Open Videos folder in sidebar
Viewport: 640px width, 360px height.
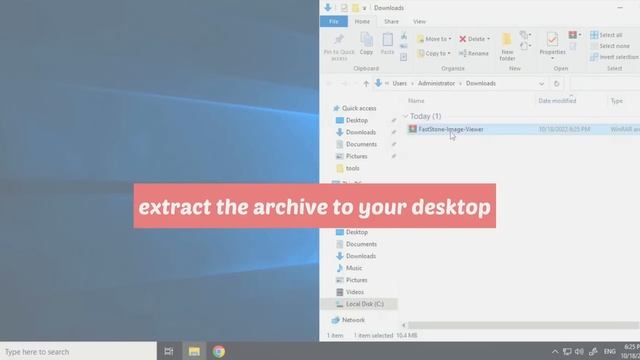pyautogui.click(x=350, y=292)
